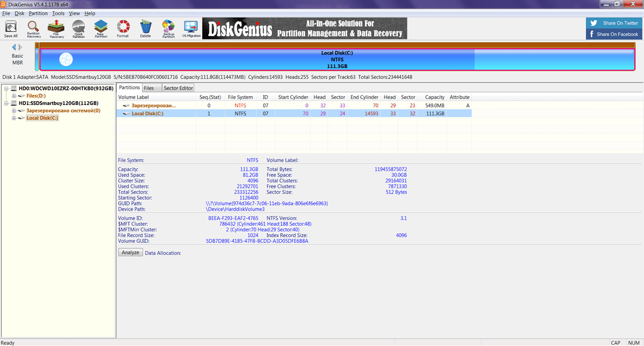The width and height of the screenshot is (644, 346).
Task: Click the Save All toolbar icon
Action: [x=11, y=29]
